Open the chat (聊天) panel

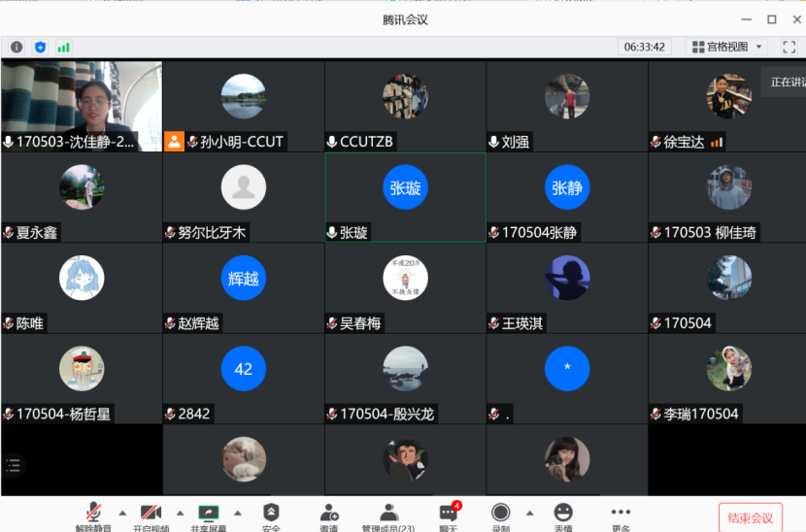point(448,515)
